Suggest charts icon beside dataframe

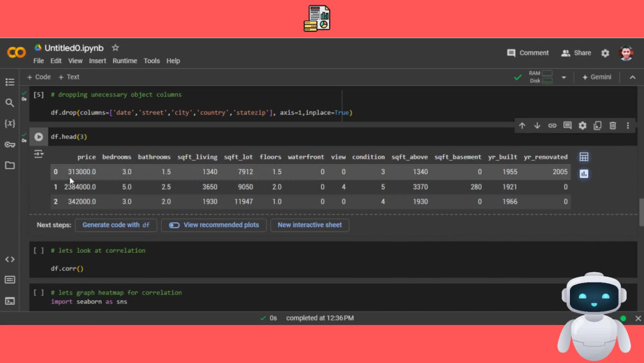[583, 174]
